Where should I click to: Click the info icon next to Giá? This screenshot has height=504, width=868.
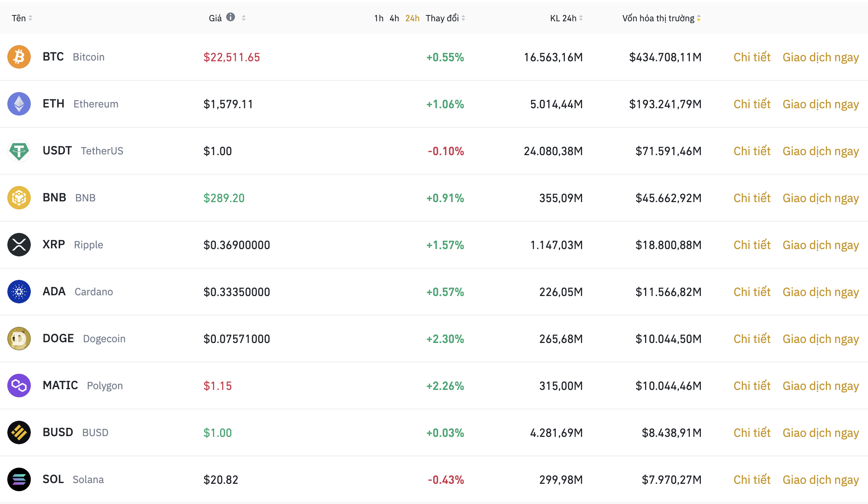pos(231,17)
